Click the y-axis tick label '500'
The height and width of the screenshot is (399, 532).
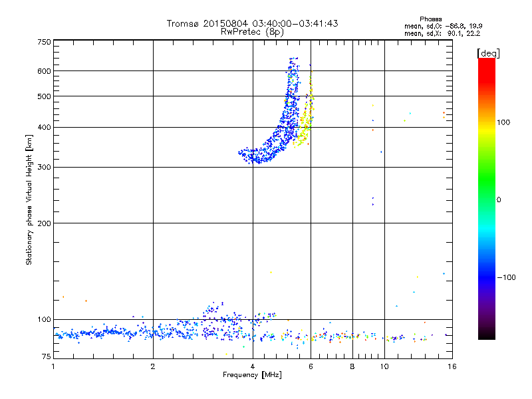click(44, 96)
